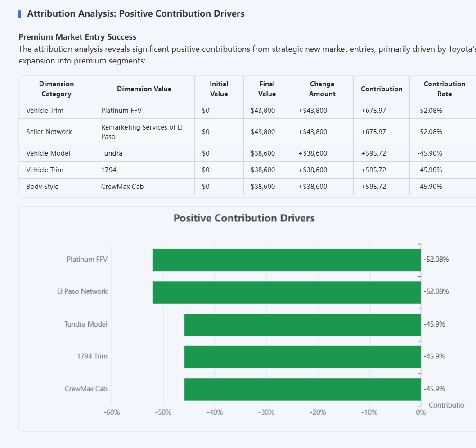Click the blue accent marker beside the heading
Screen dimensions: 476x448
point(19,13)
